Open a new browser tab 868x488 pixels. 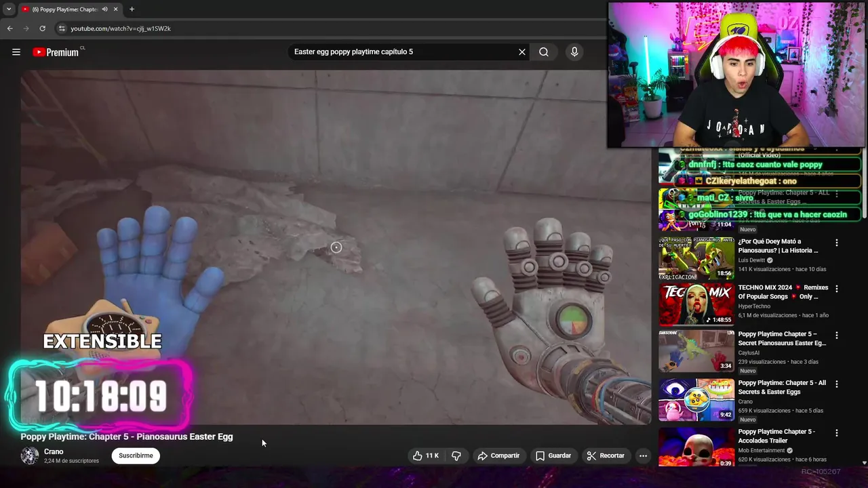point(132,9)
